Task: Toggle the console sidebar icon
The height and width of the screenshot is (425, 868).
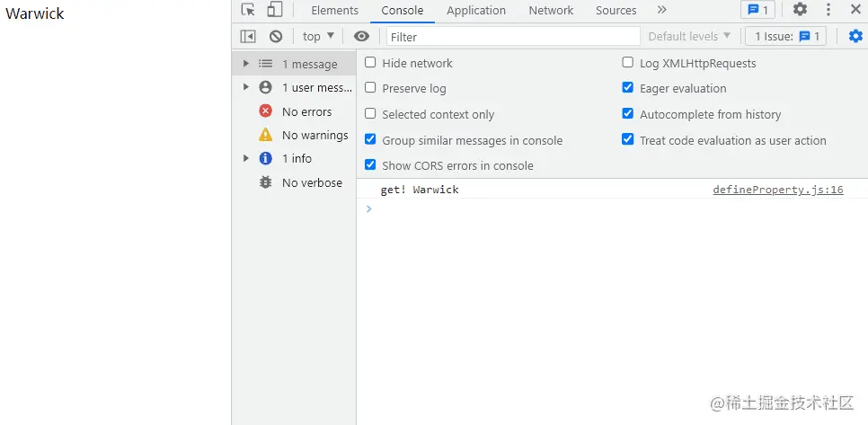Action: tap(248, 37)
